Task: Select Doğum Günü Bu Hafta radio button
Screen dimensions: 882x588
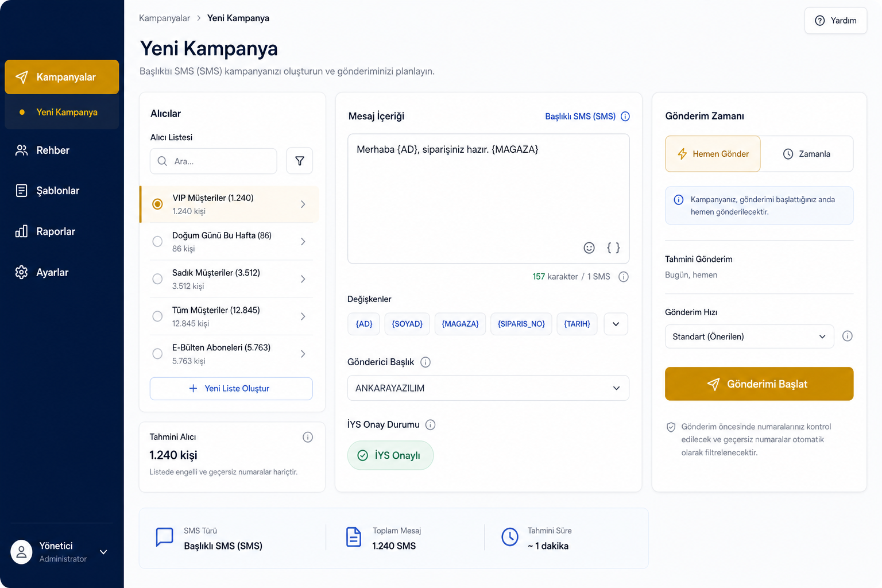Action: [157, 242]
